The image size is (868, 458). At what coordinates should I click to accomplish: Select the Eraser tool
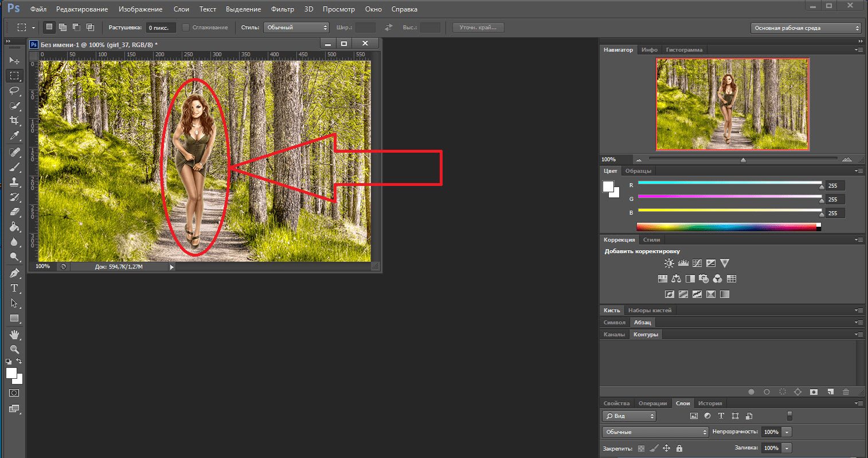click(x=14, y=212)
